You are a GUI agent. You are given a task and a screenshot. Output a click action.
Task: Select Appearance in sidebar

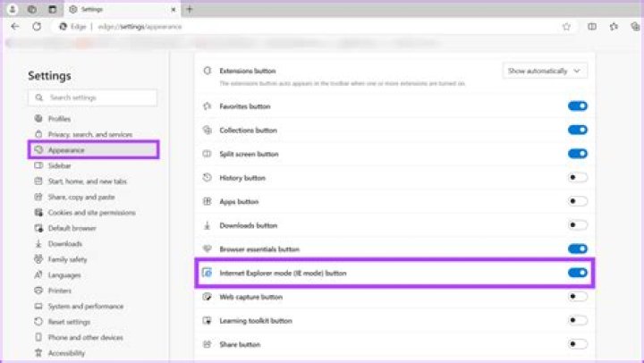[94, 150]
